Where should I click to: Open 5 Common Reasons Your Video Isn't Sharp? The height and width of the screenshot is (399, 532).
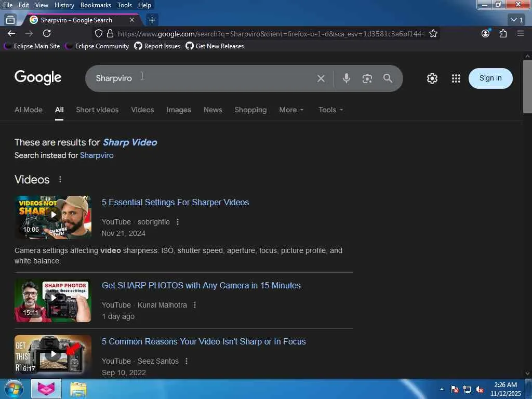coord(204,341)
